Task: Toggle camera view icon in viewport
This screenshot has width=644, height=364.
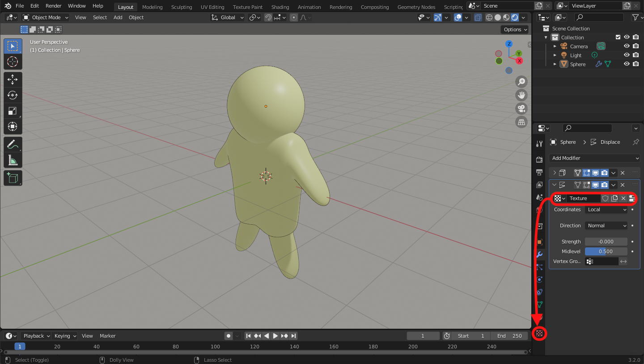Action: pos(521,109)
